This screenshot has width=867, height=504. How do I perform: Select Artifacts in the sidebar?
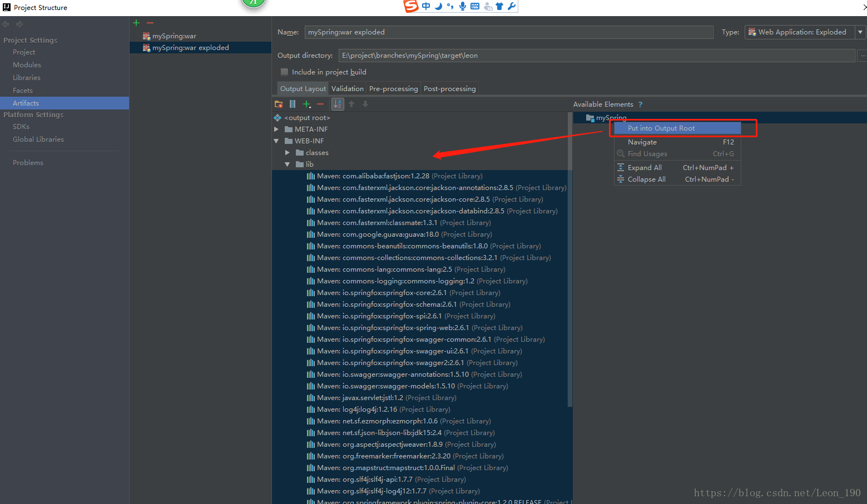[65, 103]
